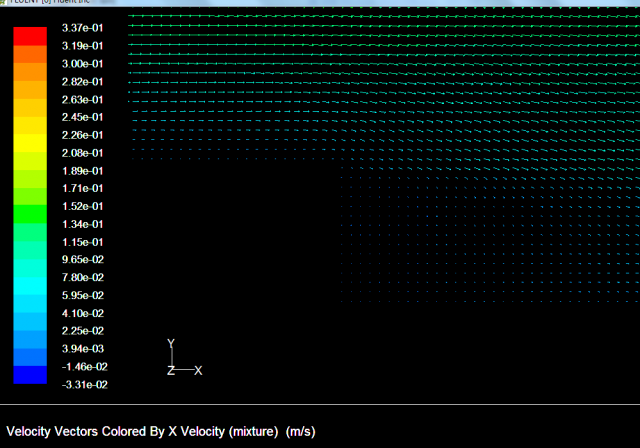This screenshot has width=640, height=448.
Task: Click the 9.65e-02 legend value
Action: click(83, 259)
